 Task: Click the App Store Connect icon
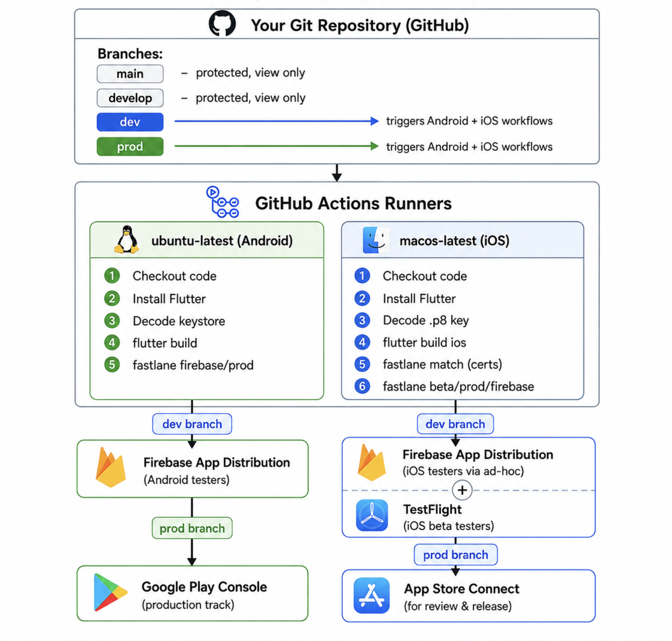372,596
